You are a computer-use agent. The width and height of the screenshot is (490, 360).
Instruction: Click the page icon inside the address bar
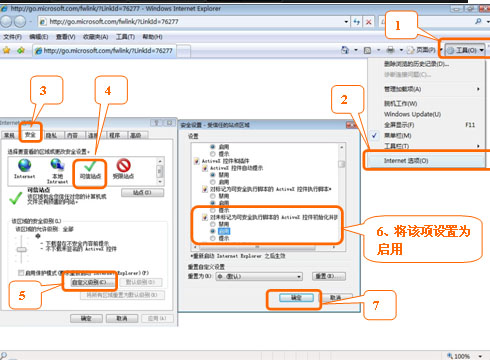coord(43,22)
